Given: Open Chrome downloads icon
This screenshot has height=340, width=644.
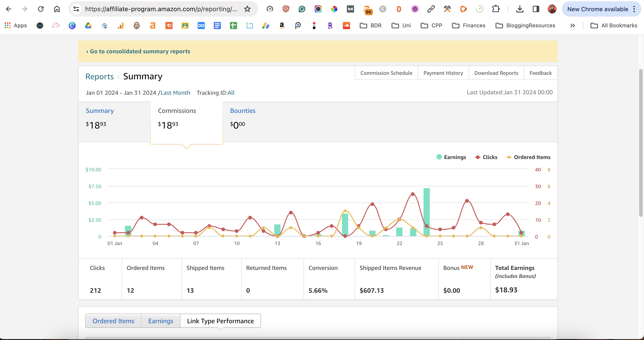Looking at the screenshot, I should click(519, 9).
